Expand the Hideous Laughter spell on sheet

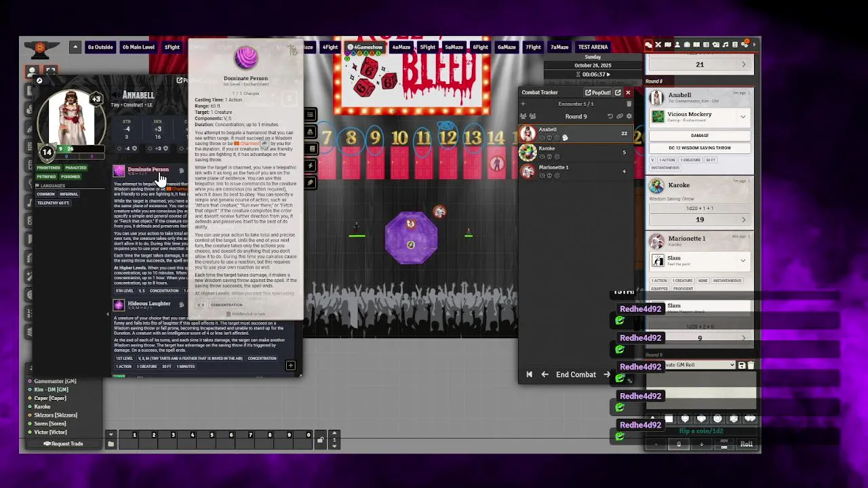tap(149, 304)
